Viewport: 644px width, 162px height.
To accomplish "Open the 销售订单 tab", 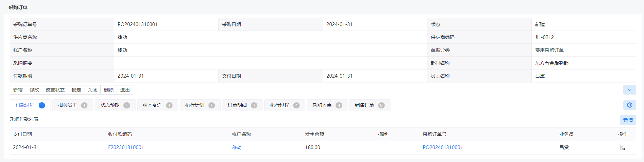I will pos(369,105).
